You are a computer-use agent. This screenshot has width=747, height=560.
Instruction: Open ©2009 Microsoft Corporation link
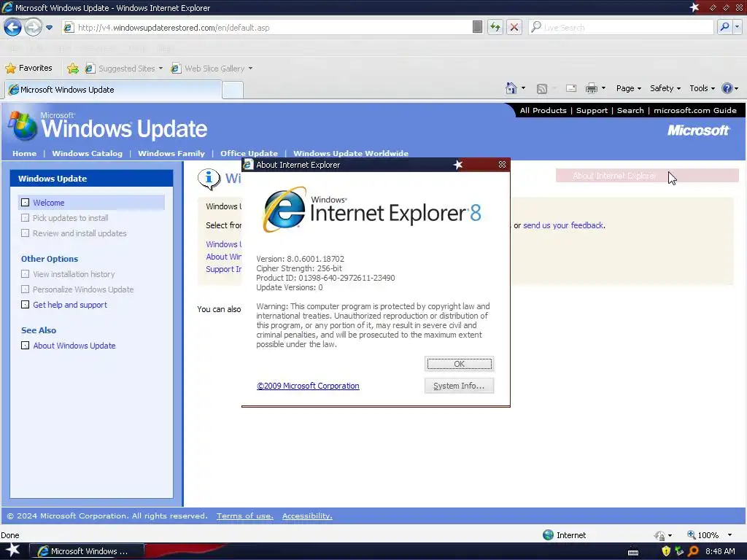click(x=308, y=386)
